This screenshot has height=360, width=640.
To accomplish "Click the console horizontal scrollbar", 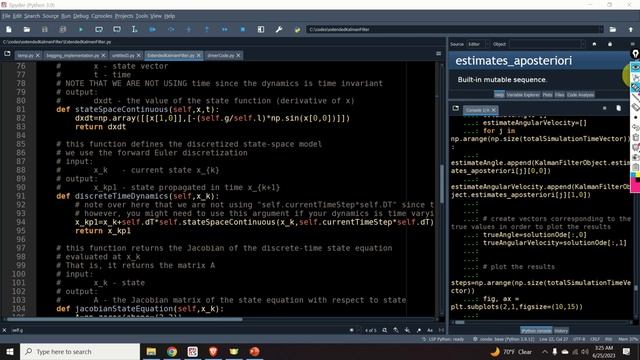I will [460, 322].
